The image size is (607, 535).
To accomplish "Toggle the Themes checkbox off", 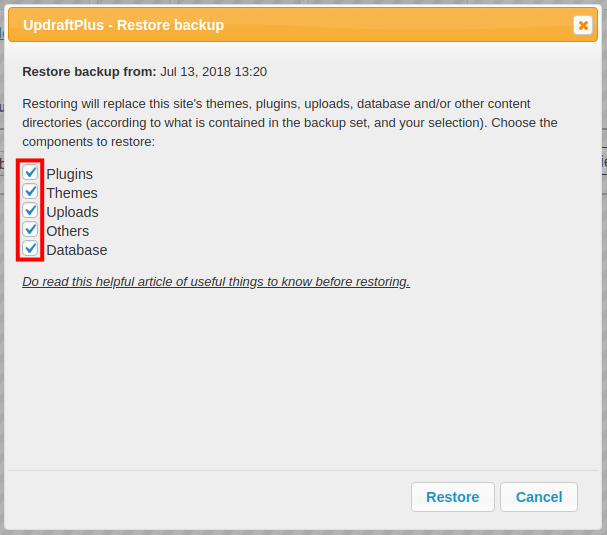I will pyautogui.click(x=31, y=192).
